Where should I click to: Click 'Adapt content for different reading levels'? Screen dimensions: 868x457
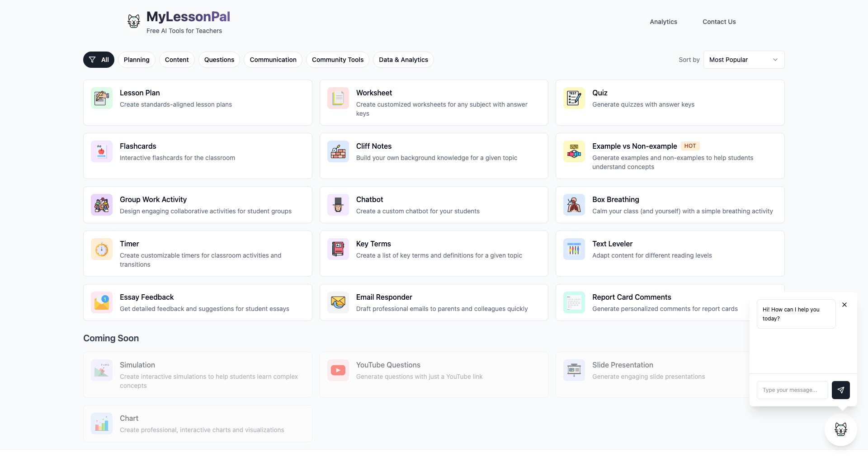[x=652, y=255]
